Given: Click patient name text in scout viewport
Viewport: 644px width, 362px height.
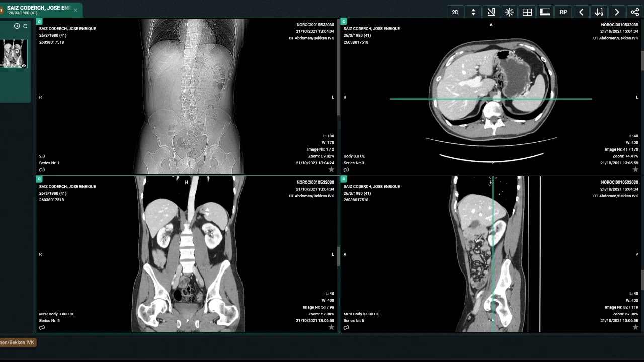Looking at the screenshot, I should pyautogui.click(x=67, y=29).
